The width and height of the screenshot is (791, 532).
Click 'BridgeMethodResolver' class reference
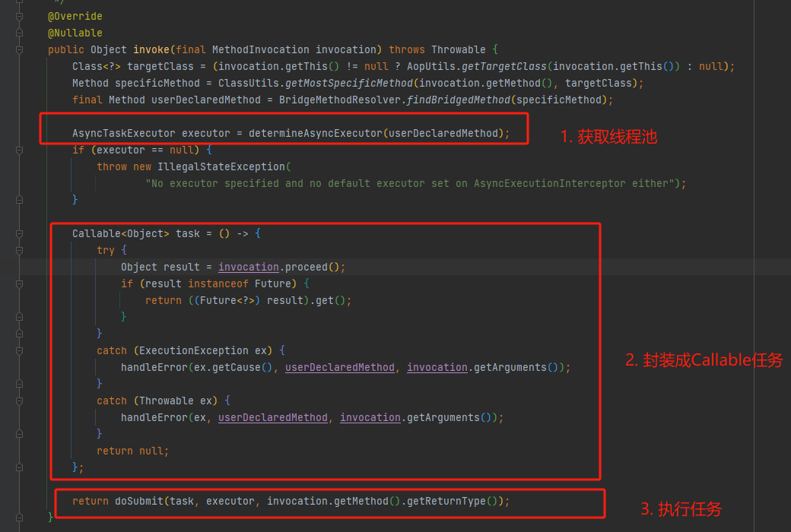click(339, 100)
